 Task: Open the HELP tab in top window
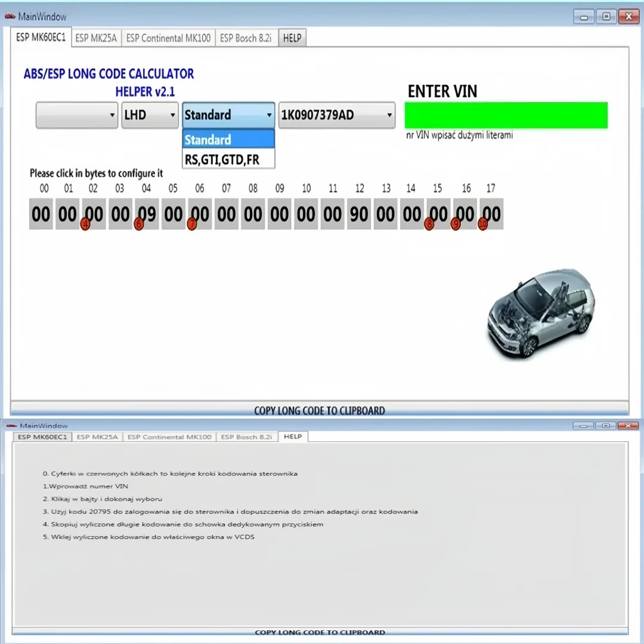tap(292, 38)
